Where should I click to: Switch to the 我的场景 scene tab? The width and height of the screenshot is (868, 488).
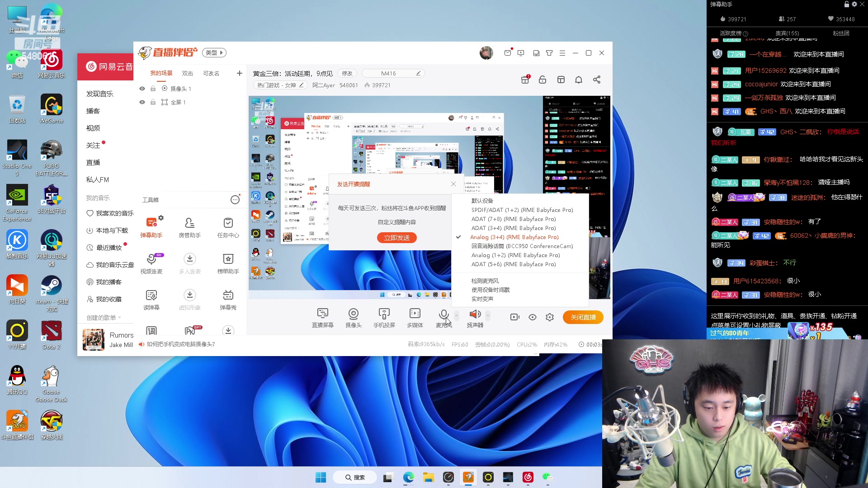click(161, 73)
